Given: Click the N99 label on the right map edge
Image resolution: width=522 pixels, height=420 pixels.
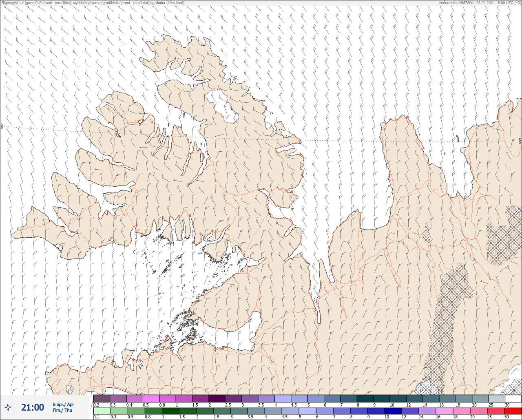Looking at the screenshot, I should (520, 141).
